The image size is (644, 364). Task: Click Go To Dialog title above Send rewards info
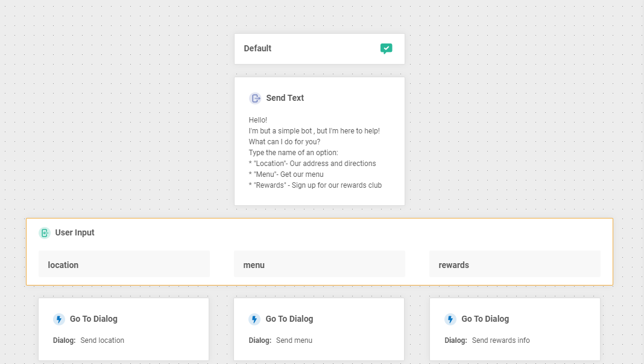(485, 319)
